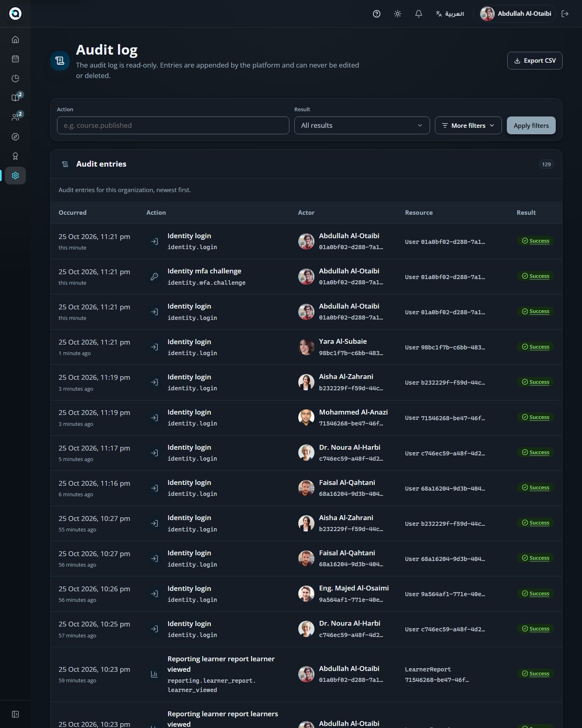Select Mohammed Al-Anazi actor name
This screenshot has height=728, width=582.
353,412
